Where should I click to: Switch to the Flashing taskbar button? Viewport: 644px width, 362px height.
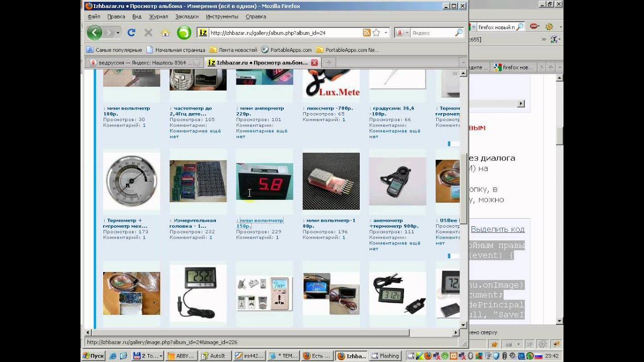[385, 356]
